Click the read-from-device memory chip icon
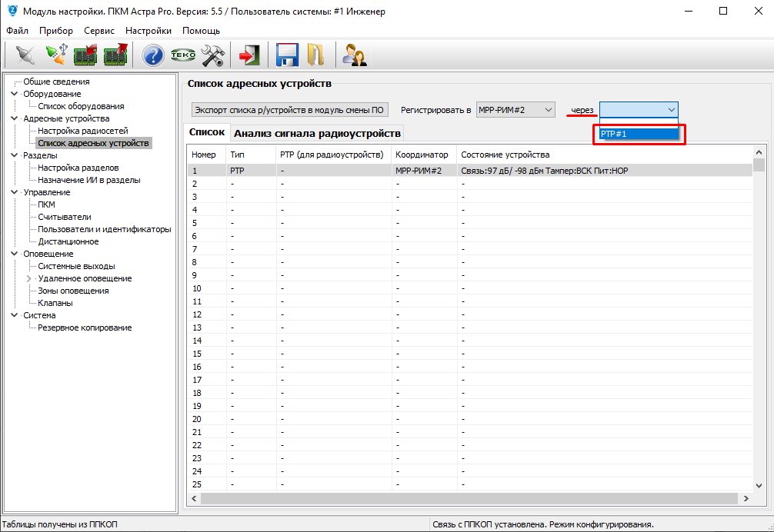 [x=86, y=55]
